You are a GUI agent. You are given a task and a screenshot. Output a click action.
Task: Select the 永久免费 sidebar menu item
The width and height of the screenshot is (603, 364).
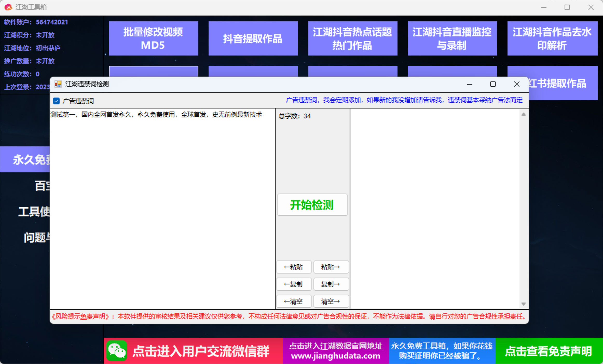[25, 159]
